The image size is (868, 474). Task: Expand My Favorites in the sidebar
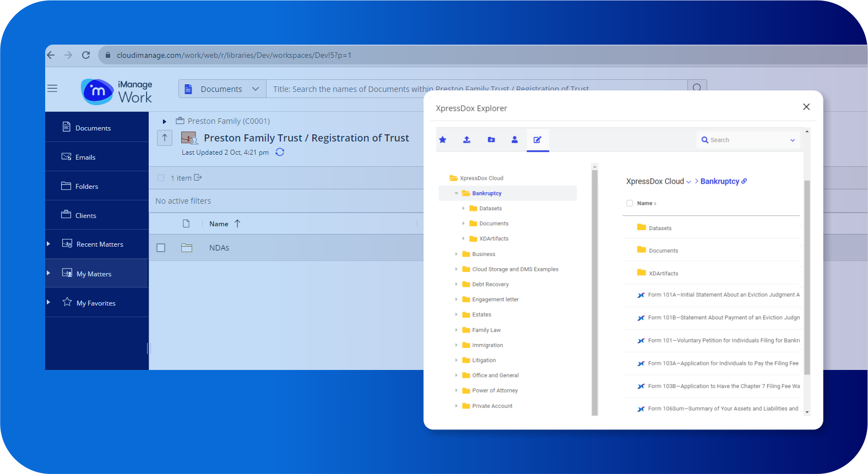tap(48, 302)
